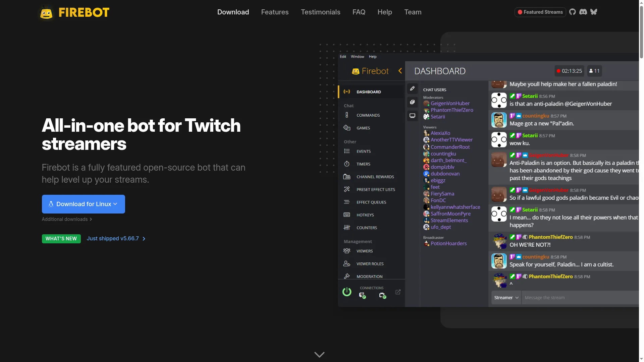
Task: Open the Streamer chatter dropdown
Action: [506, 298]
